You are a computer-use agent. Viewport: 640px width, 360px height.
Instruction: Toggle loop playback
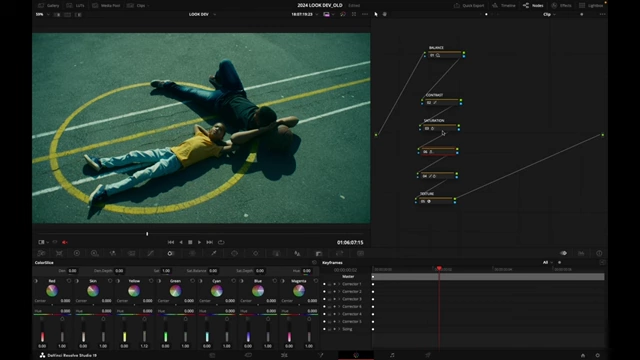[x=221, y=242]
